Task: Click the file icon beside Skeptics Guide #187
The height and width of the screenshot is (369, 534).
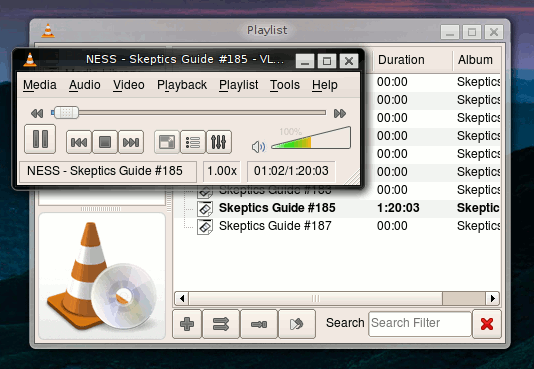Action: click(x=205, y=227)
